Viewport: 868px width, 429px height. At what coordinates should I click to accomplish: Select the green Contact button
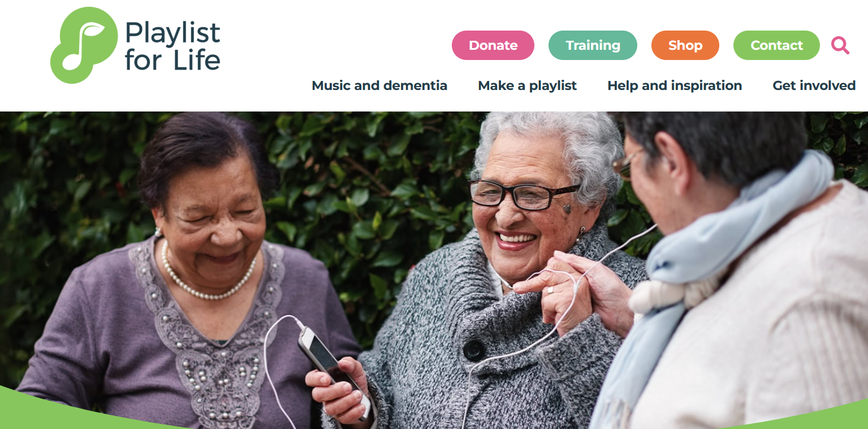tap(776, 45)
